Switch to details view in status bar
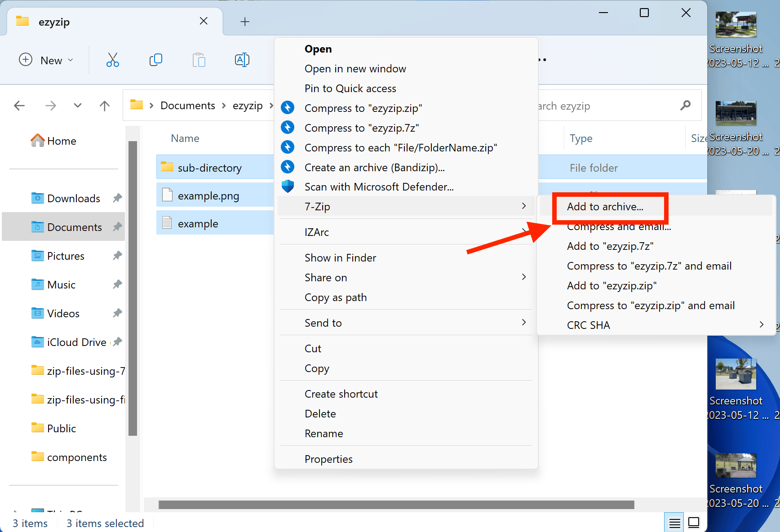Image resolution: width=780 pixels, height=532 pixels. pyautogui.click(x=674, y=523)
